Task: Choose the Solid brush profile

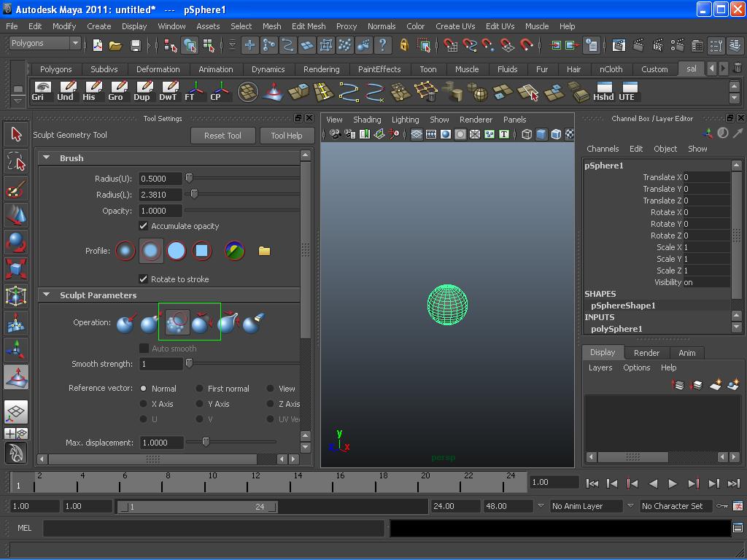Action: click(177, 251)
